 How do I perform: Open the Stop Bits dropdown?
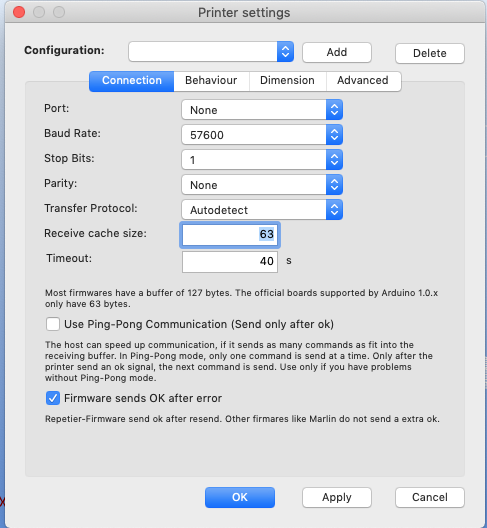[262, 160]
